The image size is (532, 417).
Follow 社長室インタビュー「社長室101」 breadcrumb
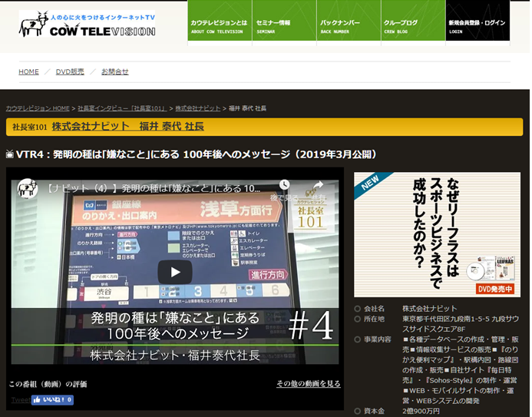(122, 108)
